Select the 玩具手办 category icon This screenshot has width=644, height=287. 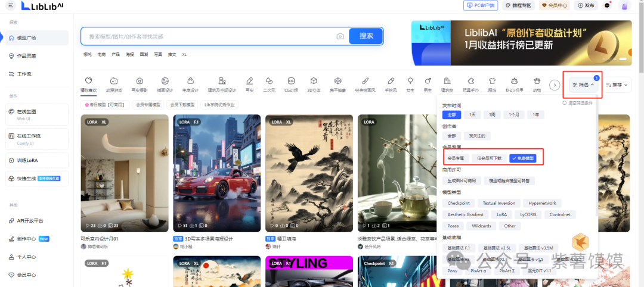coord(470,81)
